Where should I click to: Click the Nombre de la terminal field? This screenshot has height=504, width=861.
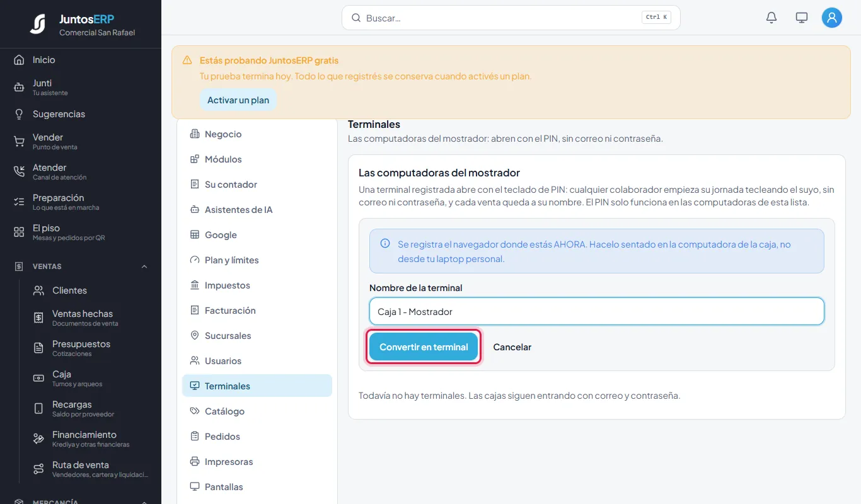[x=597, y=311]
